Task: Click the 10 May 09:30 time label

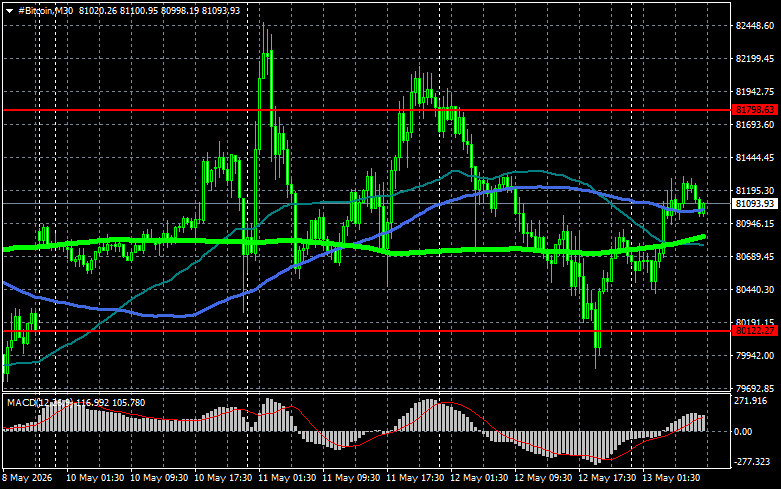Action: pyautogui.click(x=159, y=478)
